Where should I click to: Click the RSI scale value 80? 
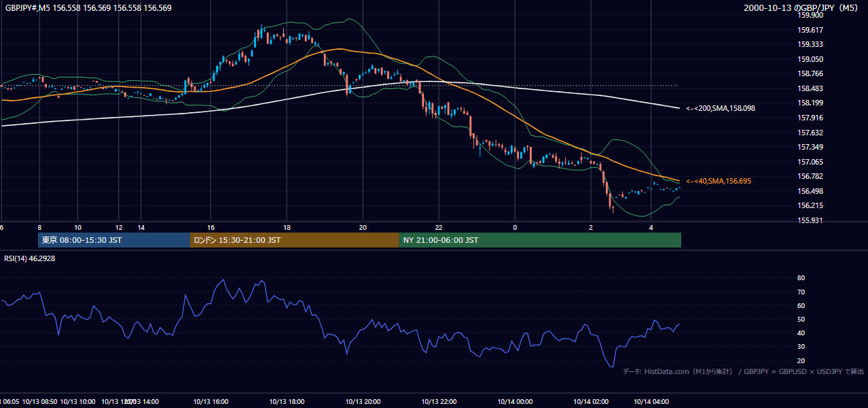801,278
